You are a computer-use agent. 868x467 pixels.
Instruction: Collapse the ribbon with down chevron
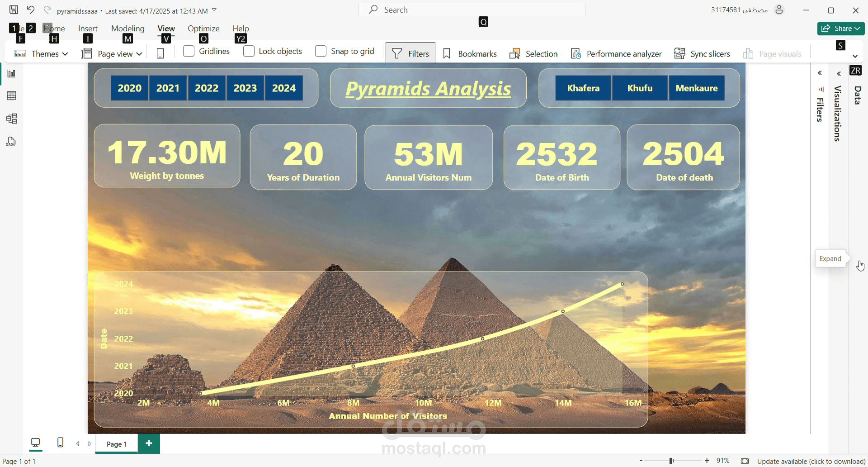(x=855, y=56)
